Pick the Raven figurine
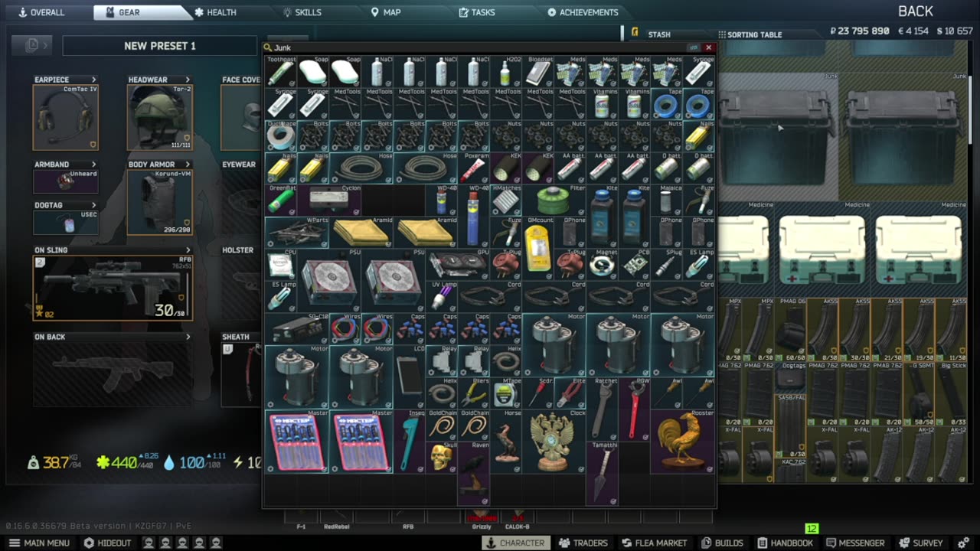Screen dimensions: 980x551 [x=474, y=473]
